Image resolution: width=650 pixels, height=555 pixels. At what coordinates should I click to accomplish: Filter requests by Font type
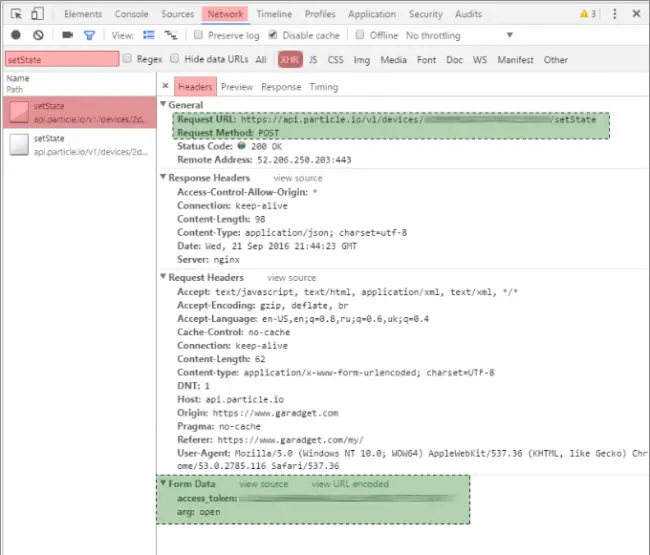coord(426,60)
